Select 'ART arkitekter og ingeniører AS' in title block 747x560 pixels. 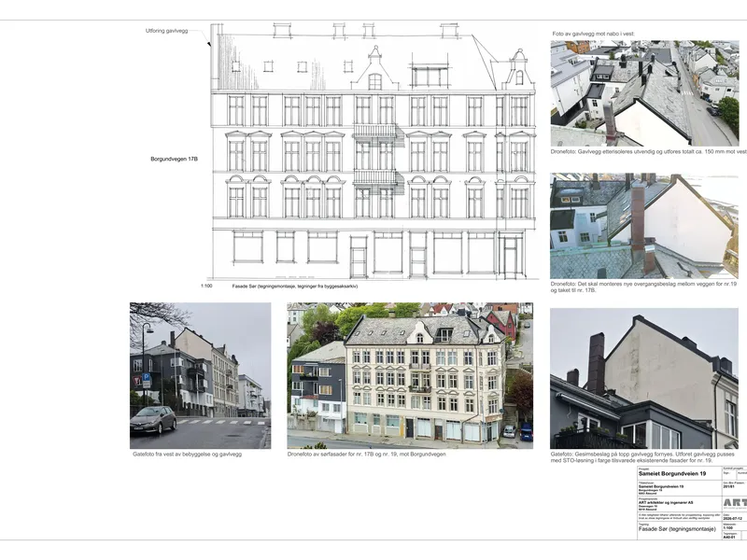coord(666,503)
